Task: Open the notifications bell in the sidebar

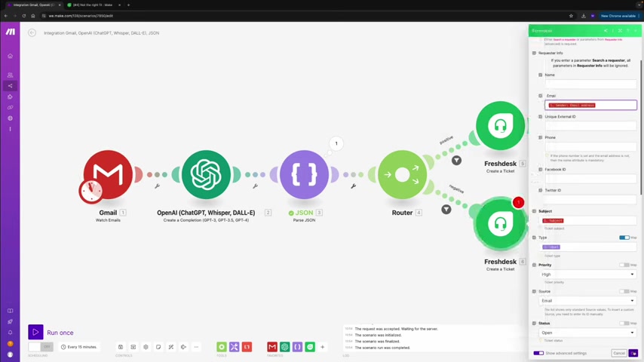Action: pos(11,333)
